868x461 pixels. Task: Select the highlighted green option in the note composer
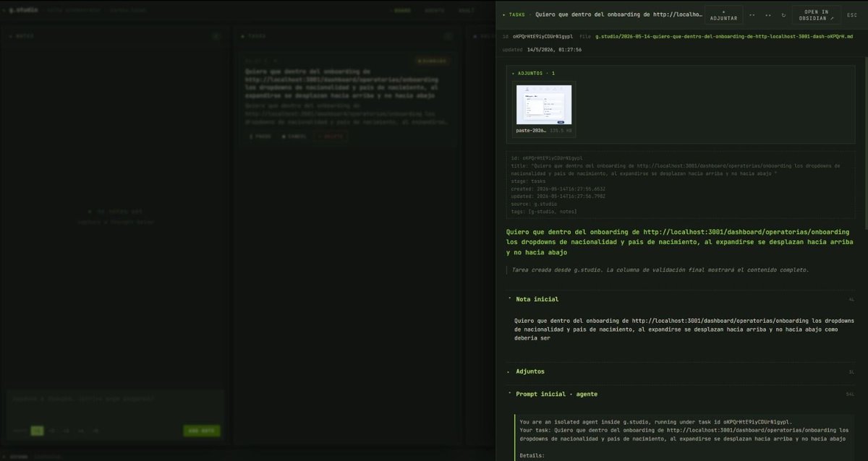tap(37, 431)
